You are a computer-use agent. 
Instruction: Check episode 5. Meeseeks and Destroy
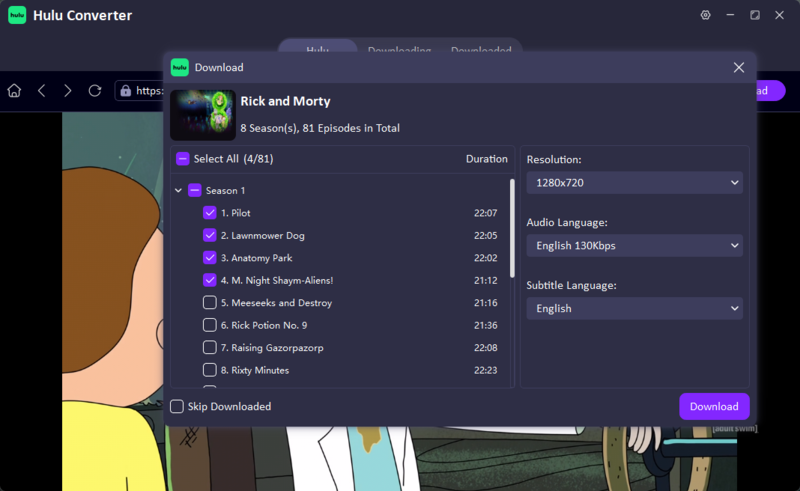[210, 303]
